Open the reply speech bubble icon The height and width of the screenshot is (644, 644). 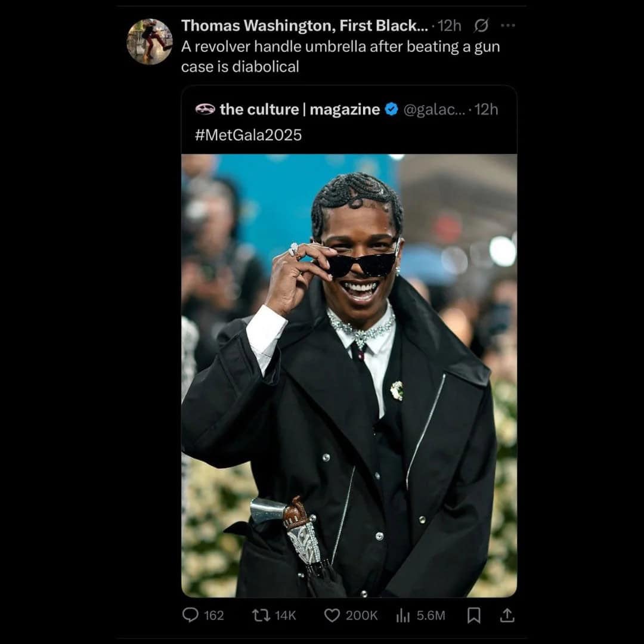click(190, 615)
